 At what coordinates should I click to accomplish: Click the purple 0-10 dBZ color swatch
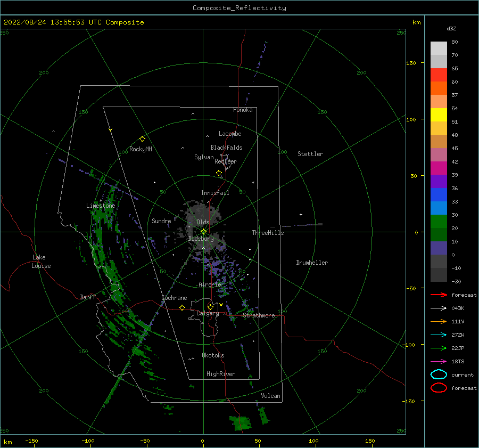pyautogui.click(x=439, y=248)
